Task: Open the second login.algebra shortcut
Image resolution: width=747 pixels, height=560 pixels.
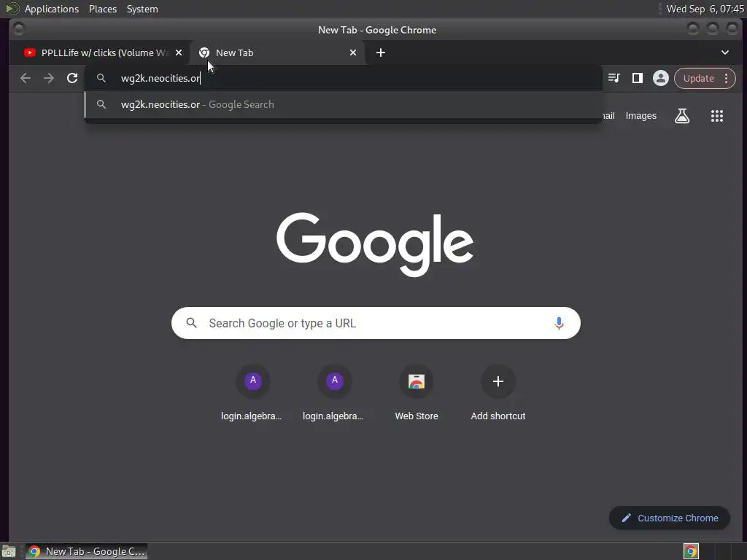Action: [x=334, y=393]
